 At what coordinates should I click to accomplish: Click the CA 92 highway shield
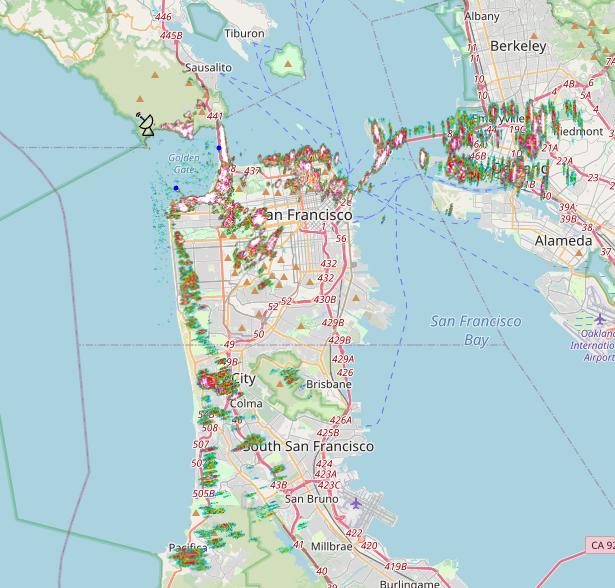599,545
